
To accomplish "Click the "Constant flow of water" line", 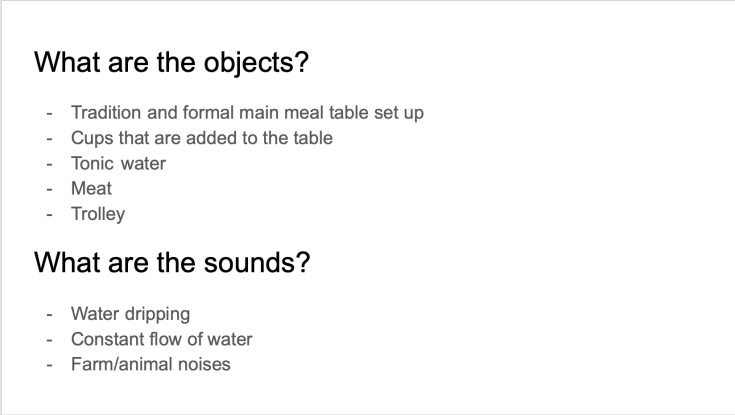I will click(x=161, y=339).
